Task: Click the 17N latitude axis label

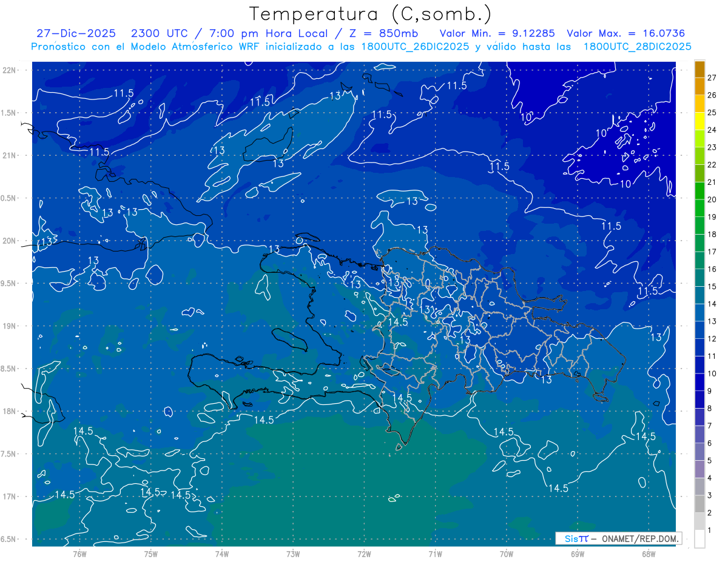Action: 8,497
